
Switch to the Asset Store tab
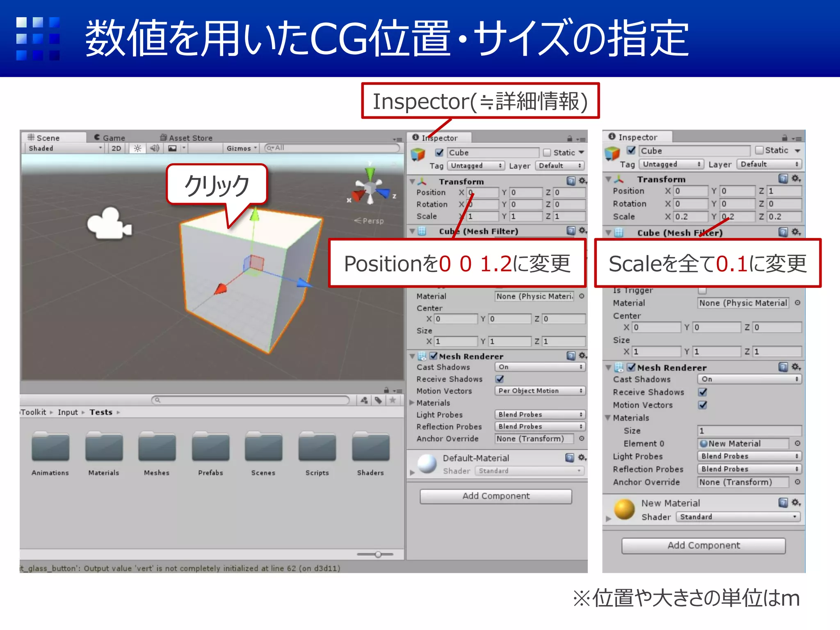pos(186,138)
